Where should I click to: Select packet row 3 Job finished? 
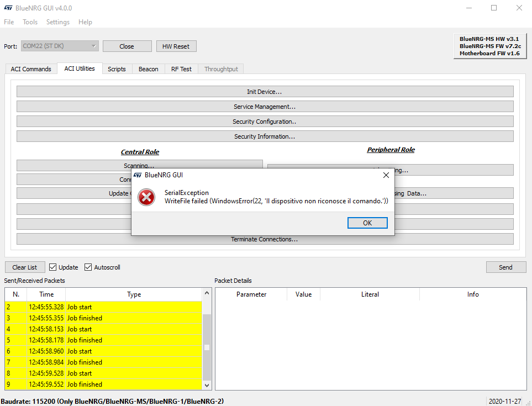[103, 318]
